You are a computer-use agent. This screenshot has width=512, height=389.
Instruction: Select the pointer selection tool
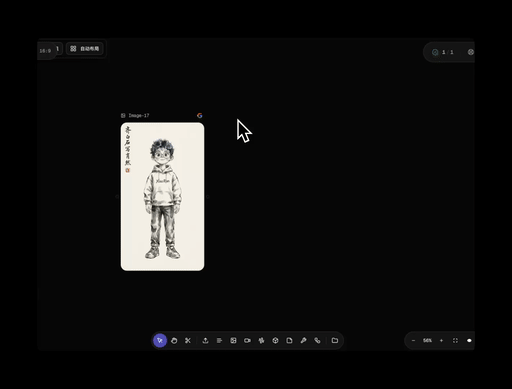[160, 340]
